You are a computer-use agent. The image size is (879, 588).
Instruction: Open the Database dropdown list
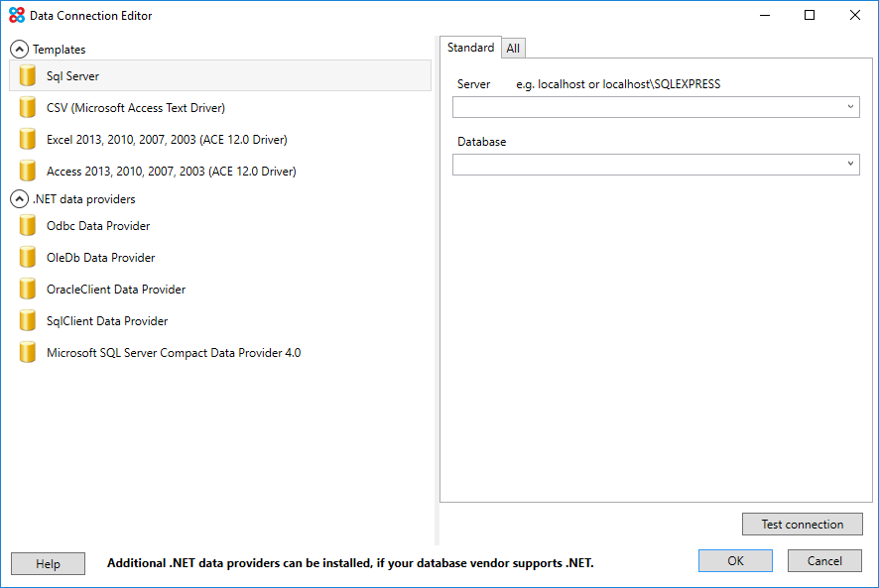(851, 164)
